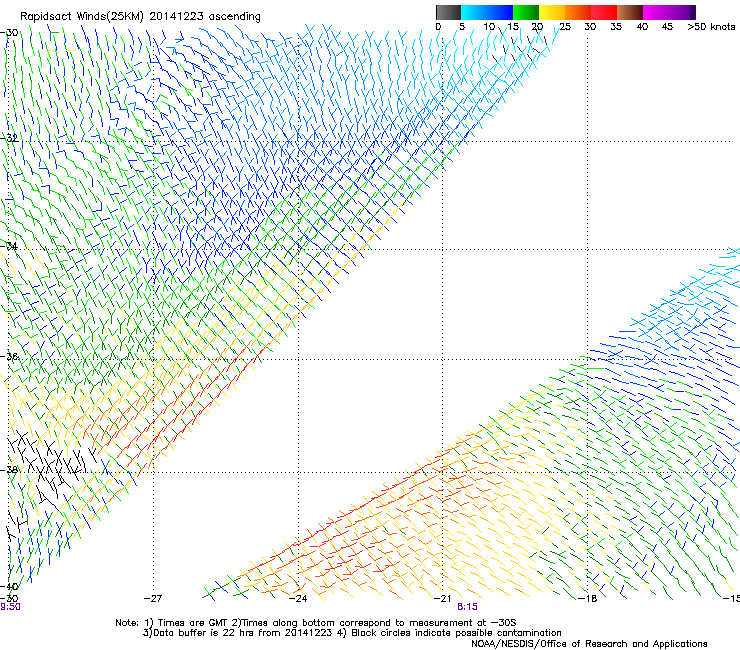The height and width of the screenshot is (650, 740).
Task: Click the Rapidscat Winds 20141223 ascending title
Action: pyautogui.click(x=140, y=16)
